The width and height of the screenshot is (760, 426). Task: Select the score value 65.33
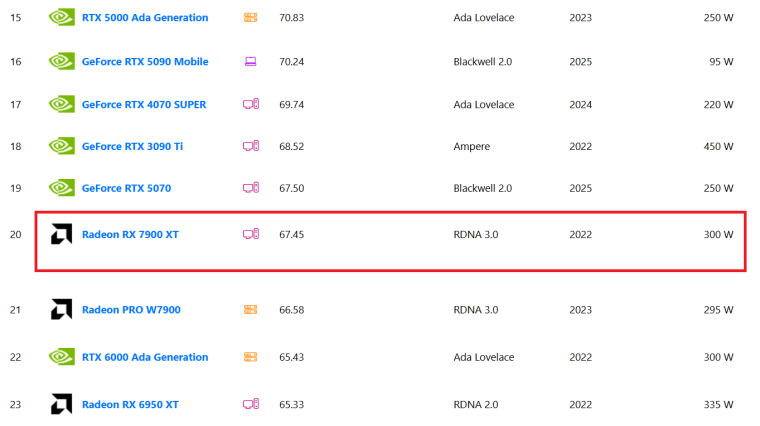292,405
